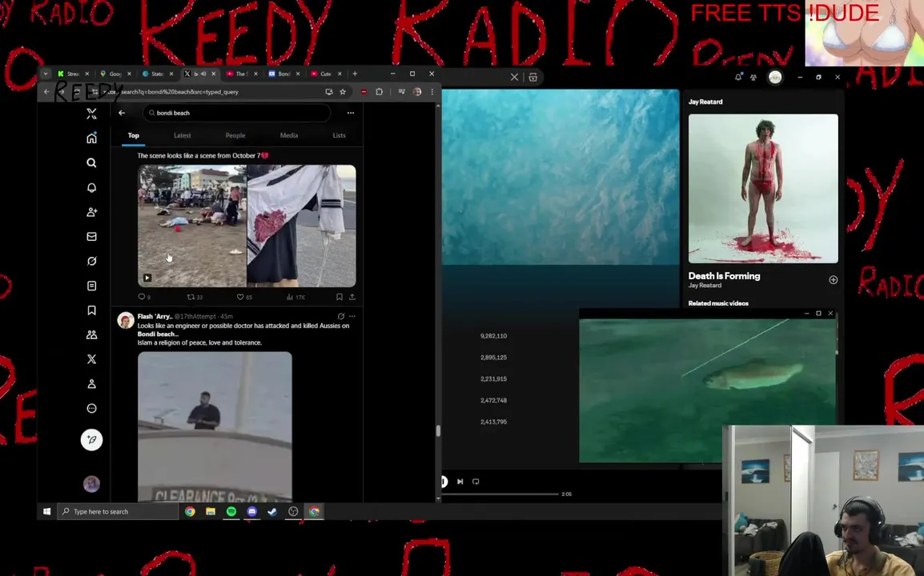Clear Spotify search with X icon
The width and height of the screenshot is (924, 576).
tap(515, 77)
